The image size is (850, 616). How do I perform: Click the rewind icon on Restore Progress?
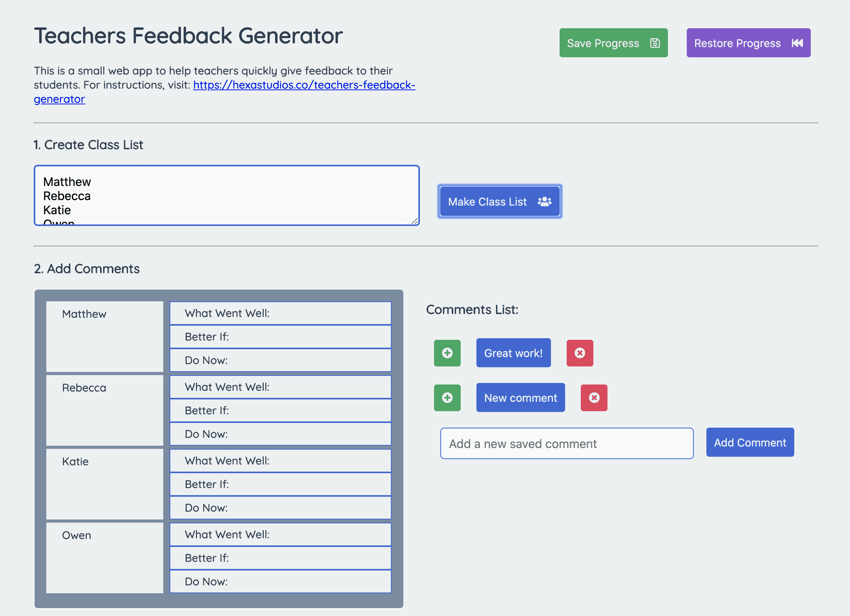(797, 43)
